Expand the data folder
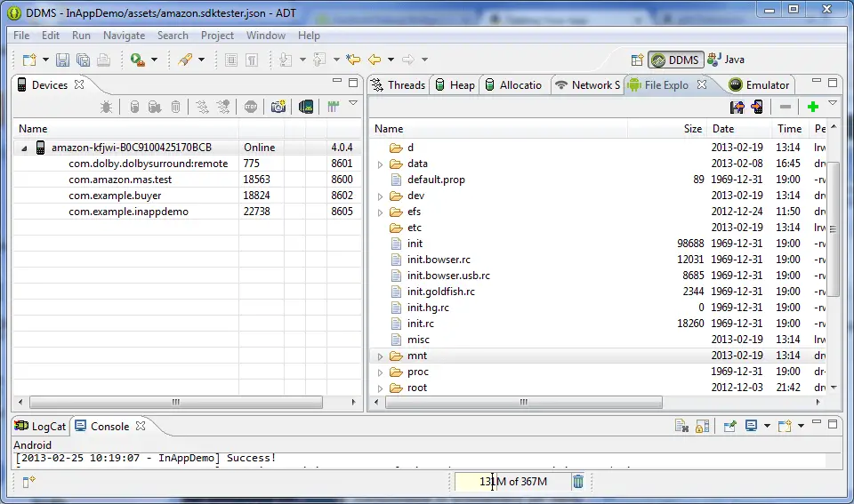The height and width of the screenshot is (504, 854). 381,164
